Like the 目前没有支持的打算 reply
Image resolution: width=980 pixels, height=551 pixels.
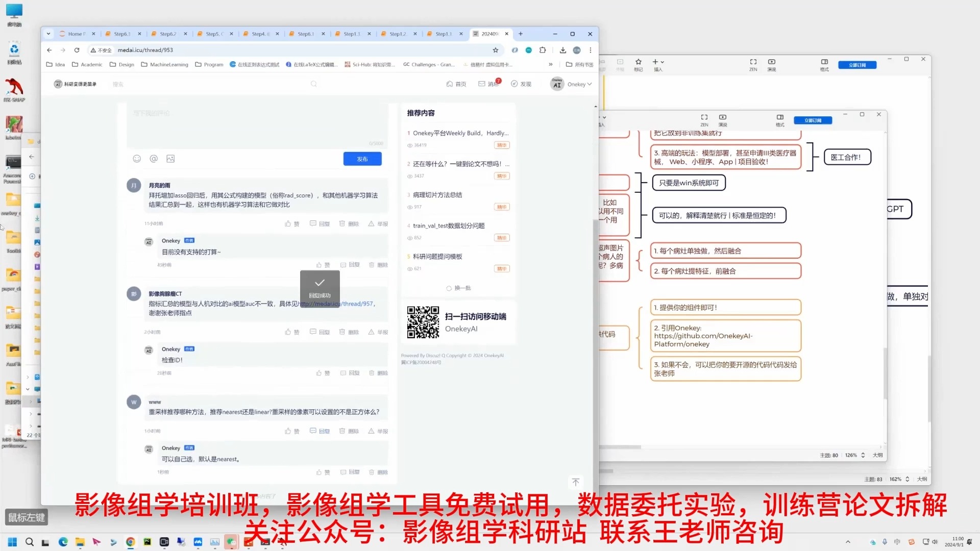pyautogui.click(x=323, y=265)
